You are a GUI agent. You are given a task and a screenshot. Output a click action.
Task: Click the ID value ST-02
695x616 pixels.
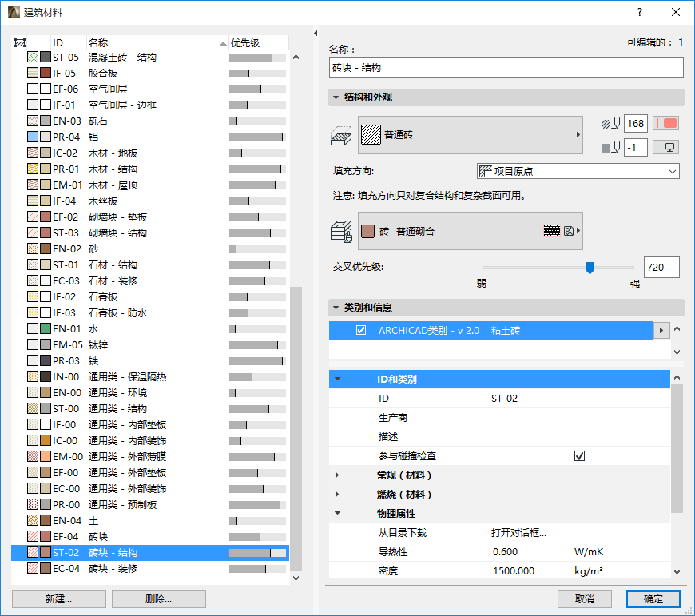coord(504,399)
